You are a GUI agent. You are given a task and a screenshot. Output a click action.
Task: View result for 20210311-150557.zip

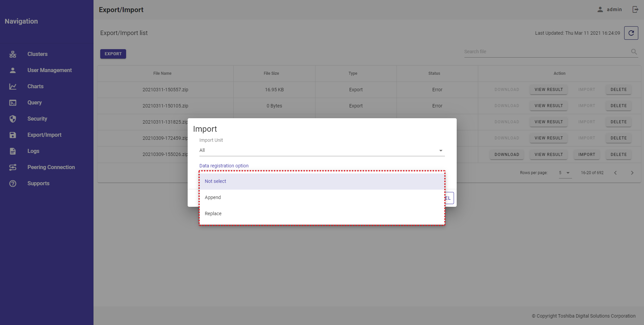[x=548, y=90]
